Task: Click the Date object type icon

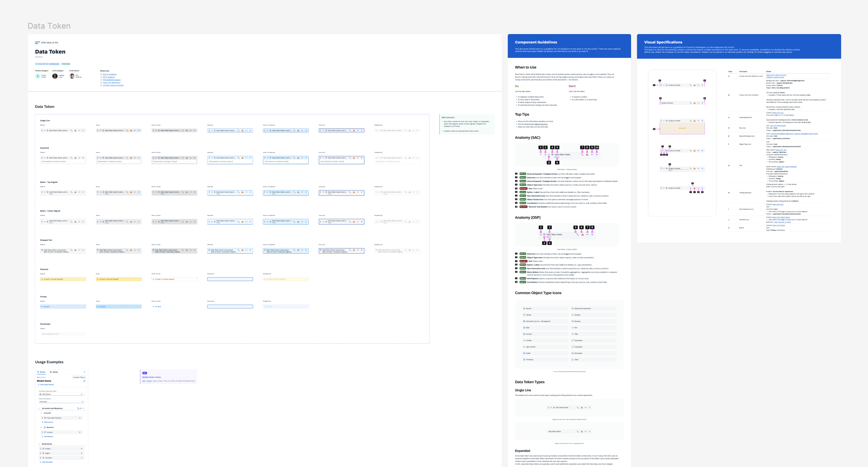Action: 524,327
